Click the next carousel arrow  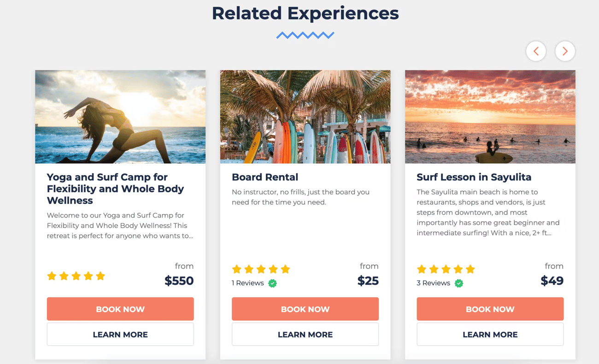click(565, 51)
